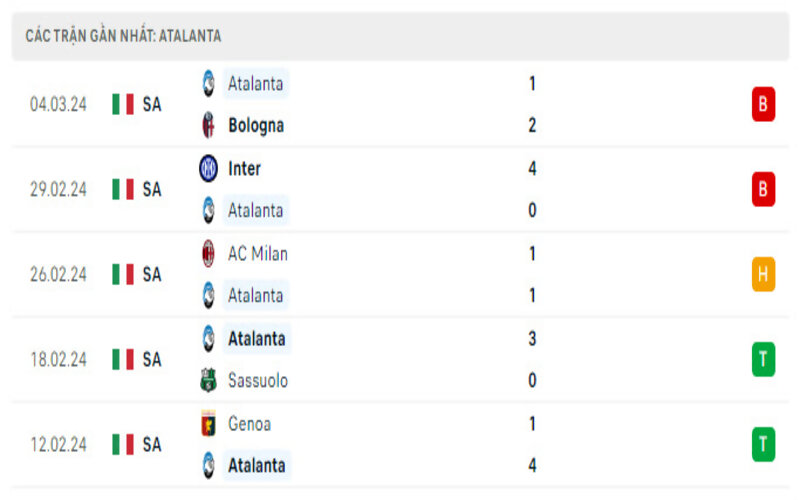Click the Genoa club crest icon
This screenshot has width=800, height=500.
click(x=208, y=423)
